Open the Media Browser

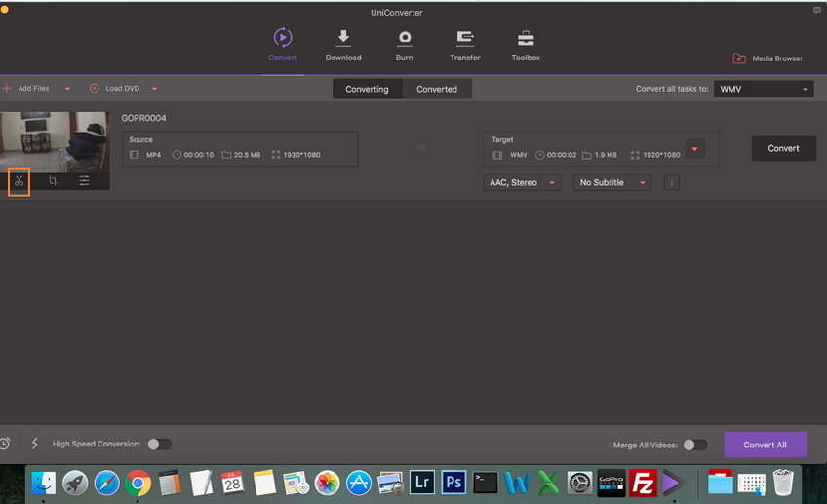click(768, 58)
